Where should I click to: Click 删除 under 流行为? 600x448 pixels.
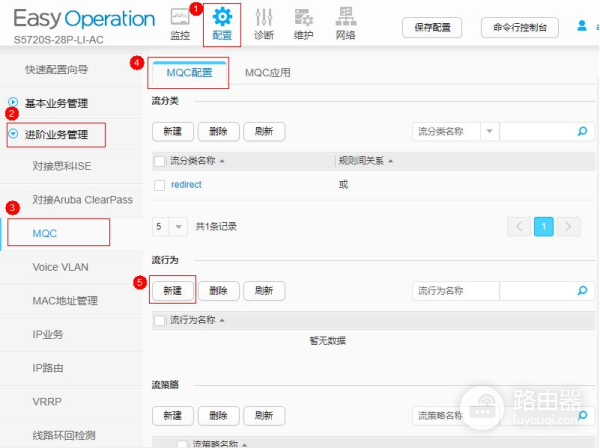coord(218,291)
